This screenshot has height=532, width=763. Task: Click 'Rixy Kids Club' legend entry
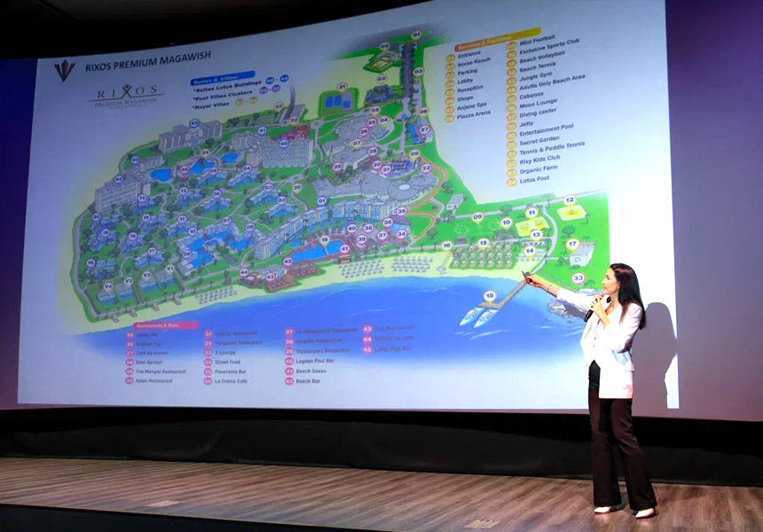tap(539, 160)
